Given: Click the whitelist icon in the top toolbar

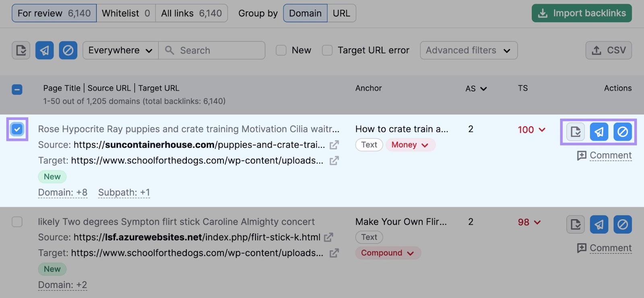Looking at the screenshot, I should click(x=21, y=50).
